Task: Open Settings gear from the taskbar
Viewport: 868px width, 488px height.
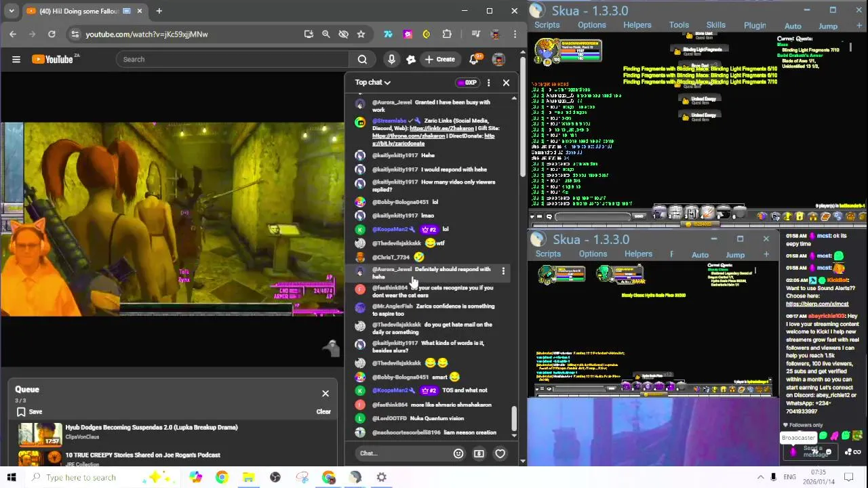Action: tap(382, 477)
